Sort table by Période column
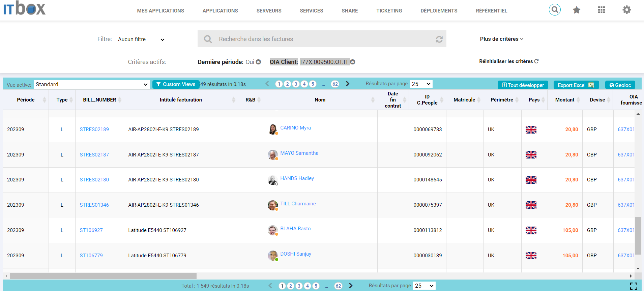Screen dimensions: 644x291 pyautogui.click(x=26, y=100)
